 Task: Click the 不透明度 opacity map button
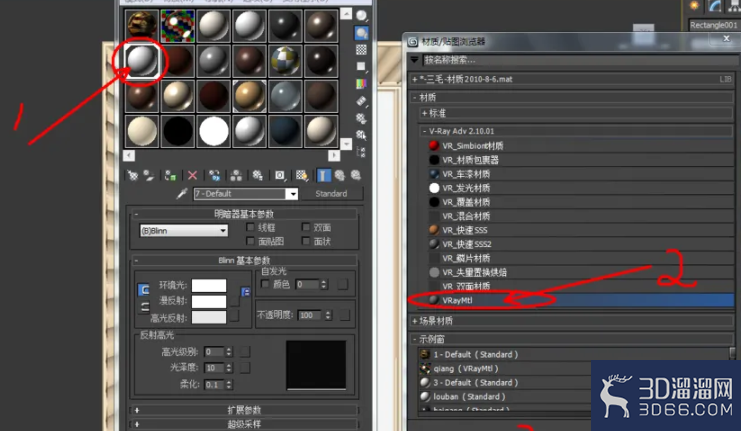coord(345,315)
